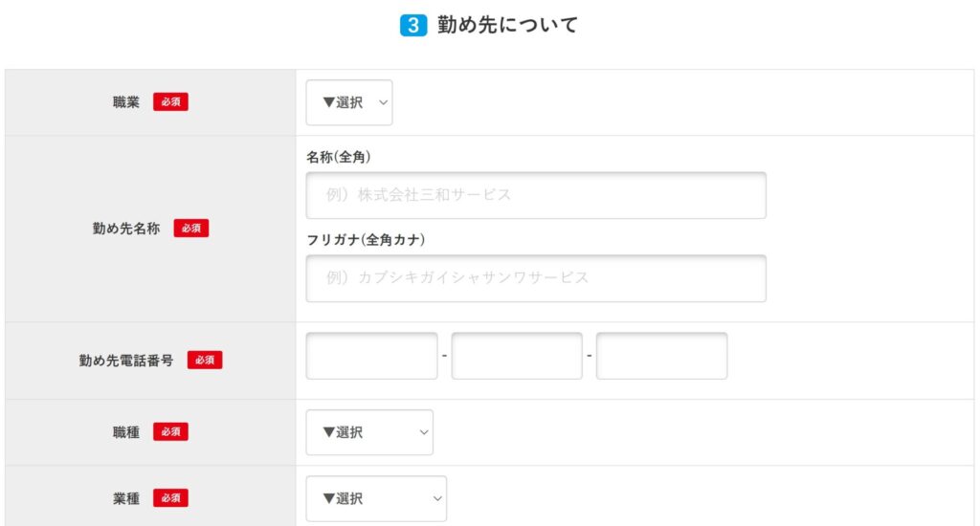Click the 勤め先について section heading

[x=507, y=26]
